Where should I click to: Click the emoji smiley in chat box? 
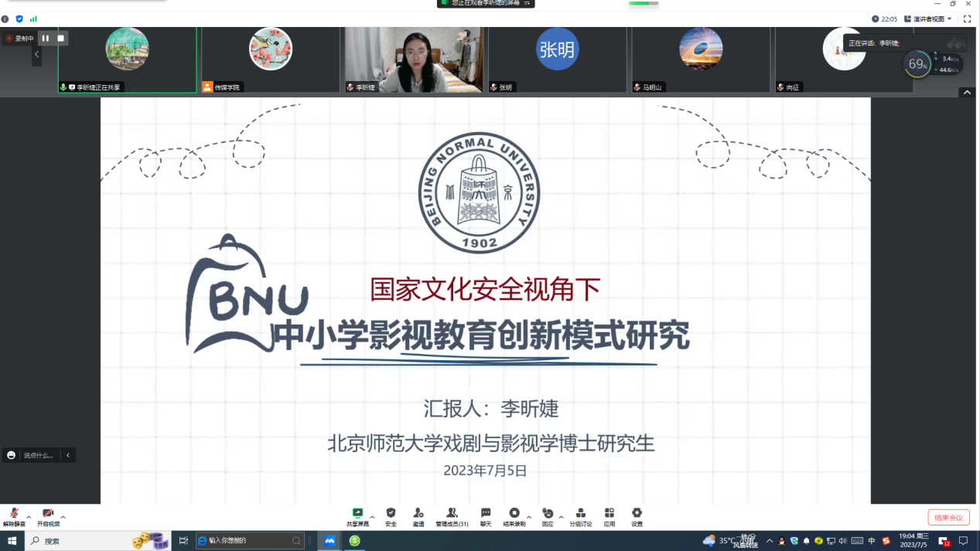tap(11, 455)
